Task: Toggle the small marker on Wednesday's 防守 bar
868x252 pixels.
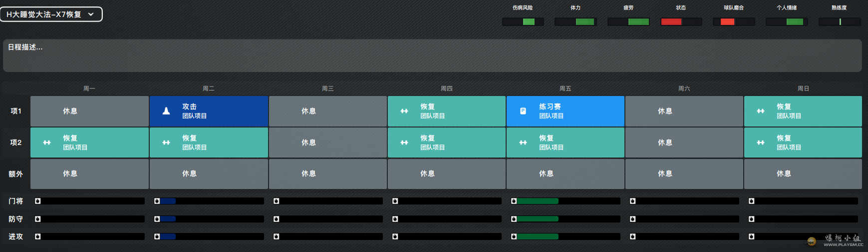Action: (x=277, y=219)
